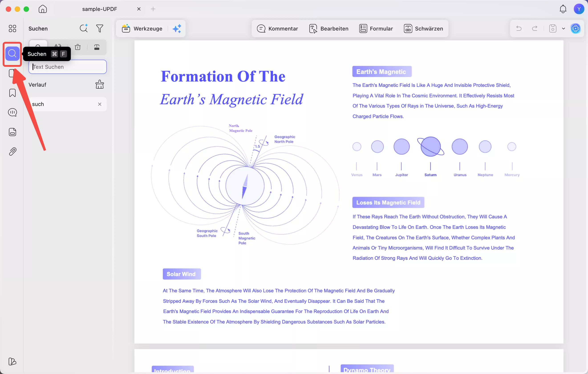This screenshot has width=588, height=374.
Task: Open the Schwärzen redaction mode
Action: pos(423,28)
